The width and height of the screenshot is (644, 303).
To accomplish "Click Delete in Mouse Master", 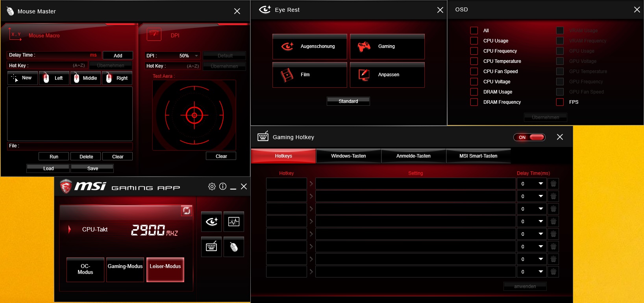I will pos(86,156).
